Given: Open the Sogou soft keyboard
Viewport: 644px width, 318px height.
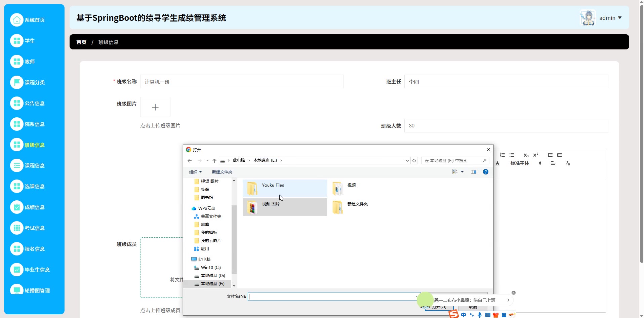Looking at the screenshot, I should pos(488,315).
